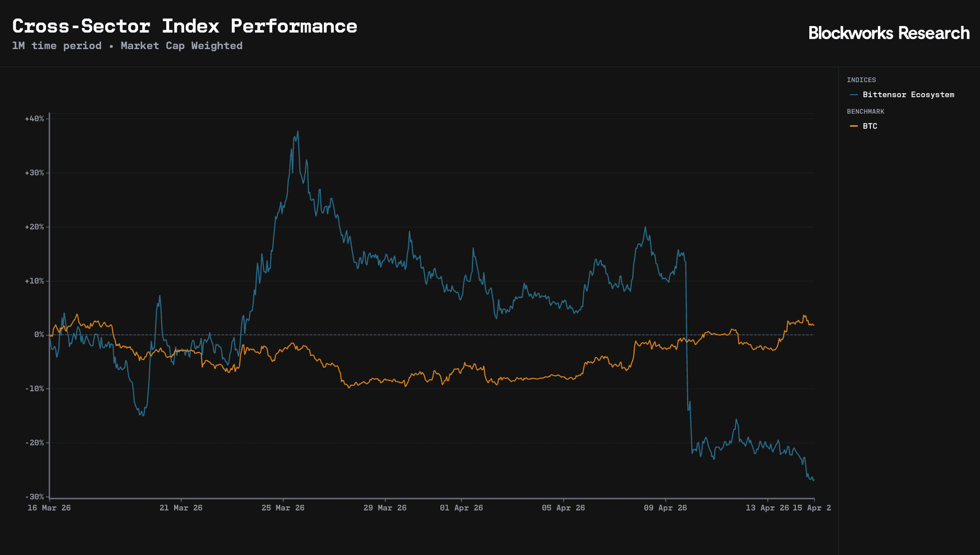Click the 25 Mar 26 x-axis label

coord(283,508)
